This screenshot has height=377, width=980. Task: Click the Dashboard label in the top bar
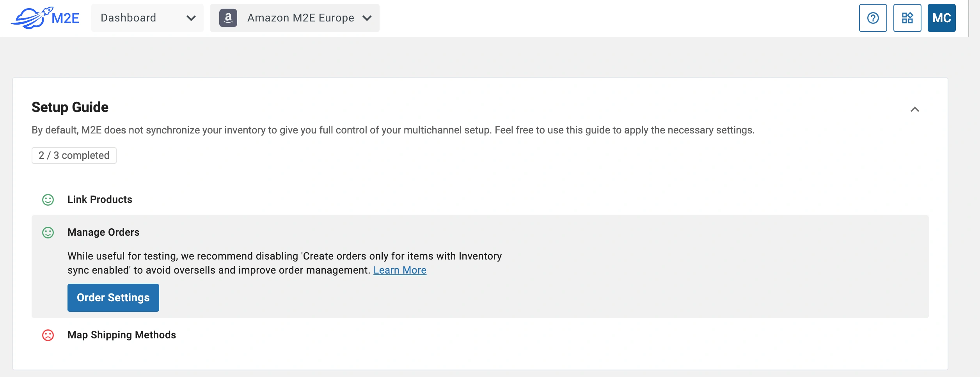coord(128,18)
